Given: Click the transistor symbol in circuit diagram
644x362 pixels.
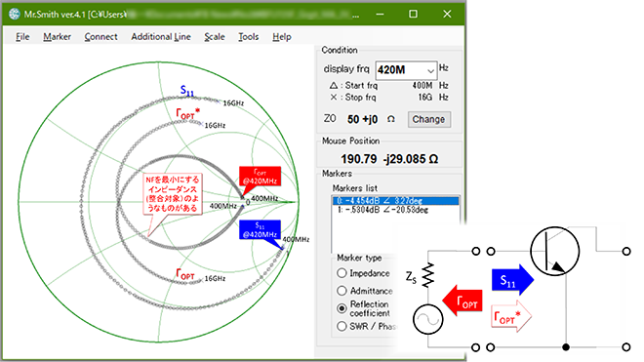Looking at the screenshot, I should [555, 251].
